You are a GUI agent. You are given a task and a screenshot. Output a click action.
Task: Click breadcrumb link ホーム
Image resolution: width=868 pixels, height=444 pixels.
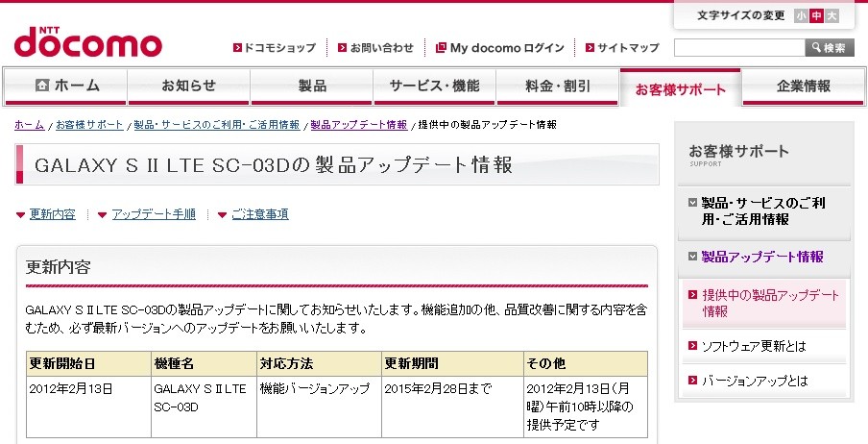tap(30, 125)
